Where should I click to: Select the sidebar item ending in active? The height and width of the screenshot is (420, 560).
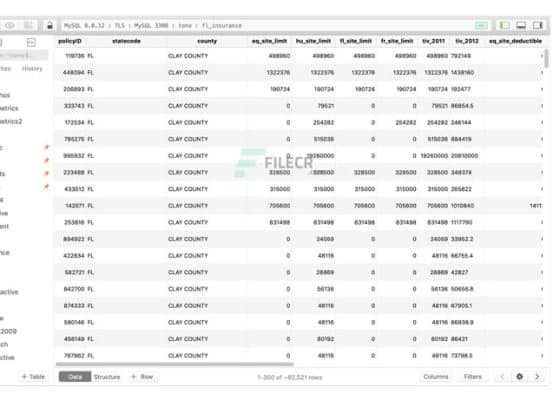click(x=9, y=292)
